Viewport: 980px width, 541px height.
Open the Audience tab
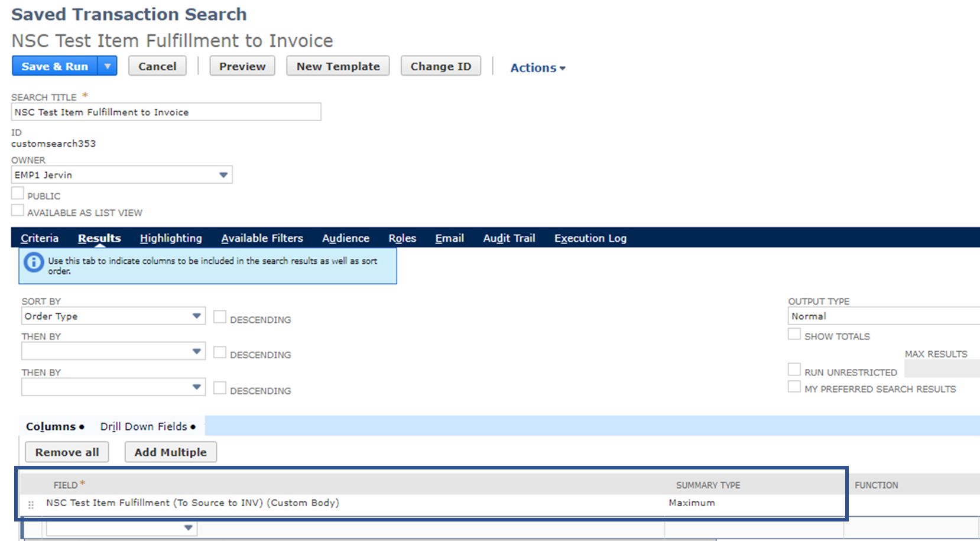coord(346,238)
